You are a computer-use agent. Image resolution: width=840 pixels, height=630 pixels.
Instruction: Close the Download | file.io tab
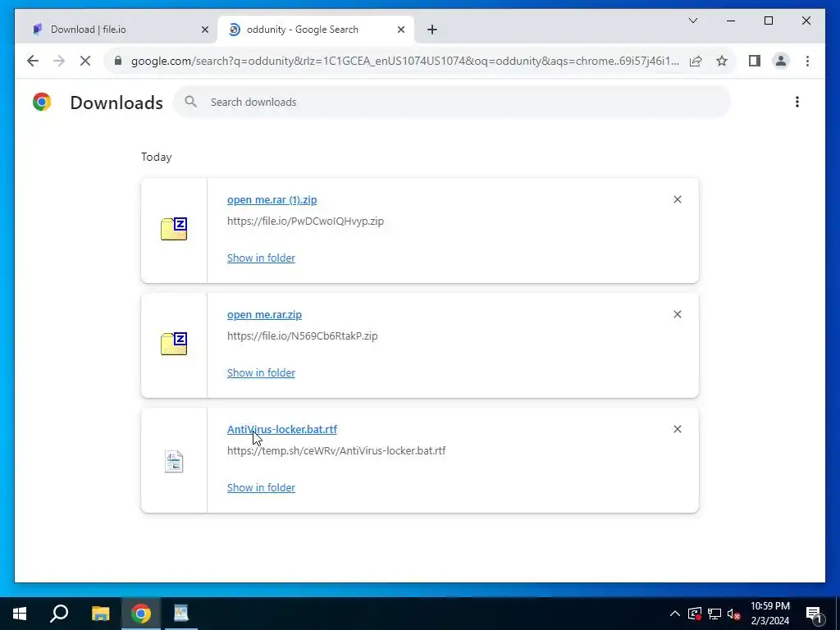pyautogui.click(x=204, y=30)
